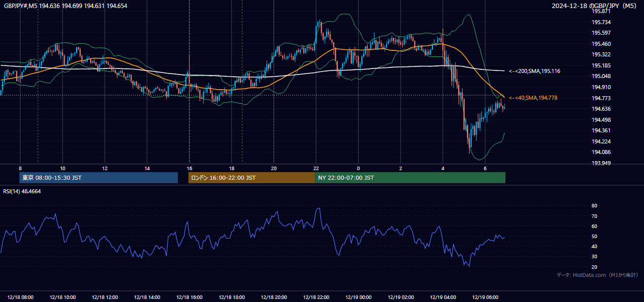
Task: Click hour label 4 under price chart
Action: [443, 168]
